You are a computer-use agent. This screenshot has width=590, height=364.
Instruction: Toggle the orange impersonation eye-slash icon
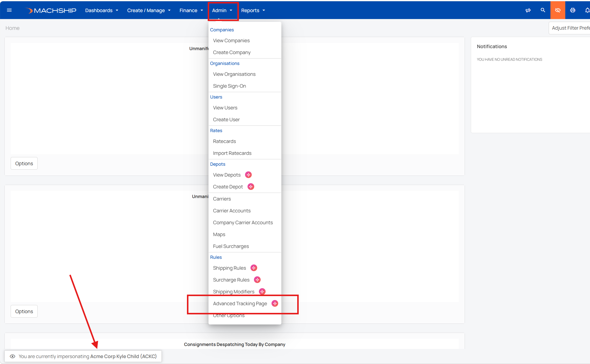tap(558, 10)
